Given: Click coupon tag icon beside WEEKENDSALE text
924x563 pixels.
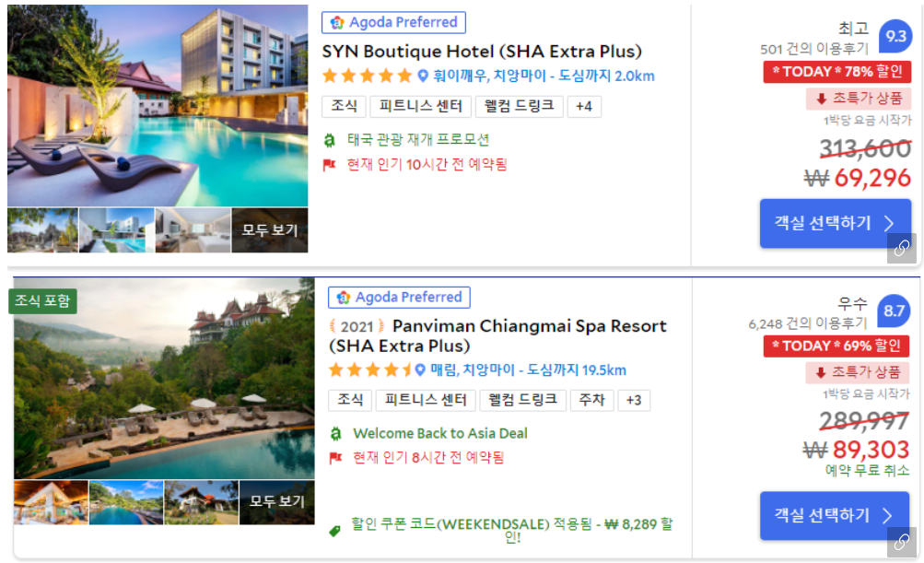Looking at the screenshot, I should pos(334,531).
